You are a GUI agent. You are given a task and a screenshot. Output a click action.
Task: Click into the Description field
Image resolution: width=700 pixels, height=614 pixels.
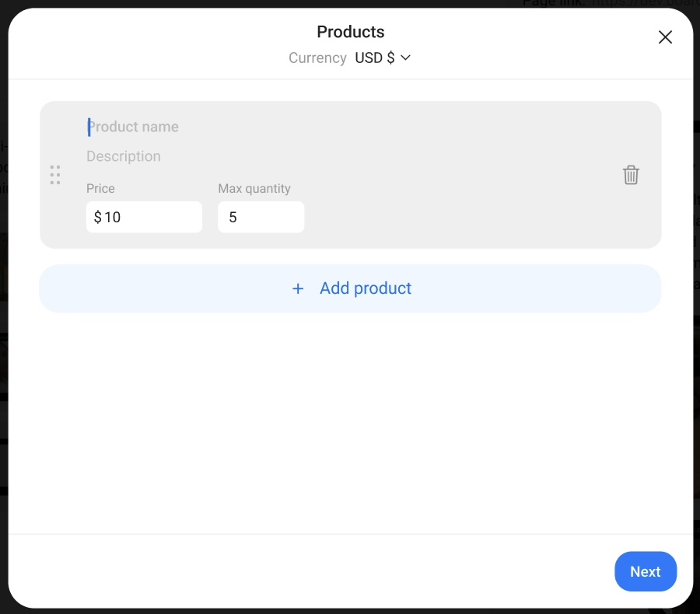tap(348, 156)
